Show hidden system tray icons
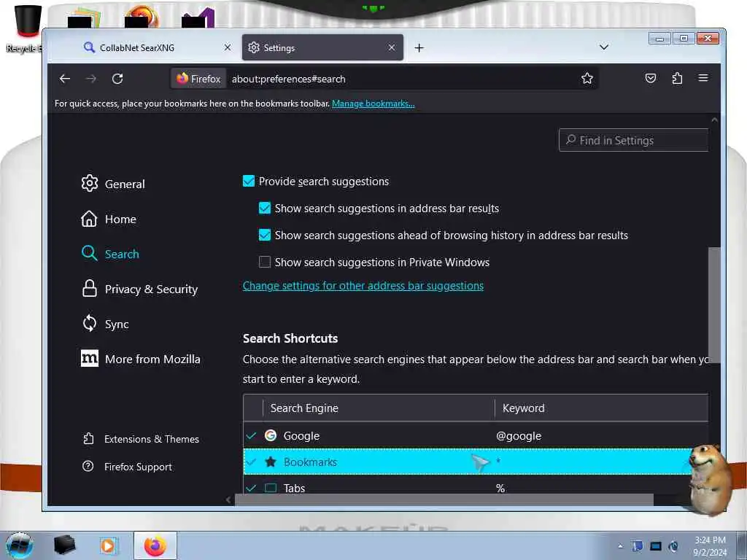This screenshot has width=747, height=560. click(x=620, y=546)
